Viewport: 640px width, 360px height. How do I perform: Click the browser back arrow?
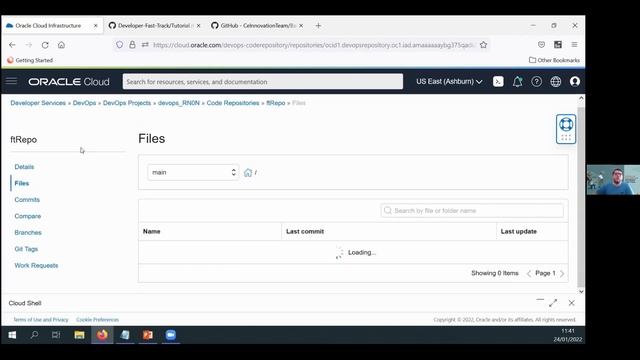click(x=12, y=45)
